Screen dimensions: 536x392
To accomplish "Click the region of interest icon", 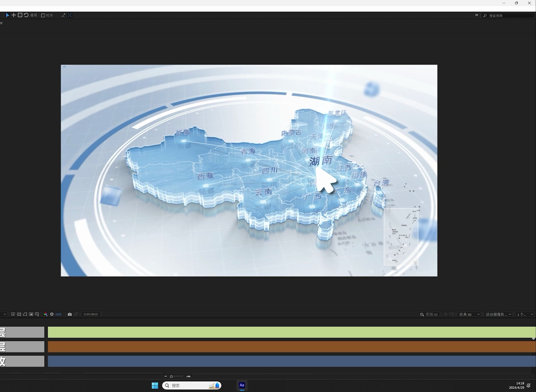I will (31, 314).
